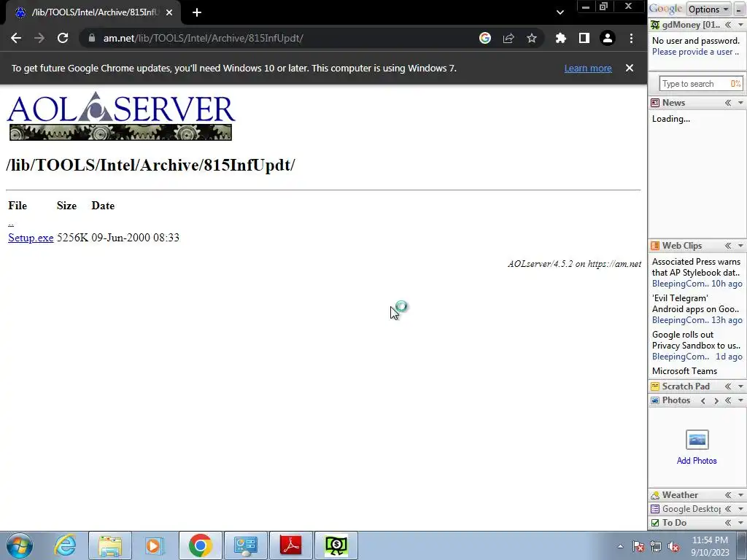Collapse the News gadget chevrons

(728, 103)
